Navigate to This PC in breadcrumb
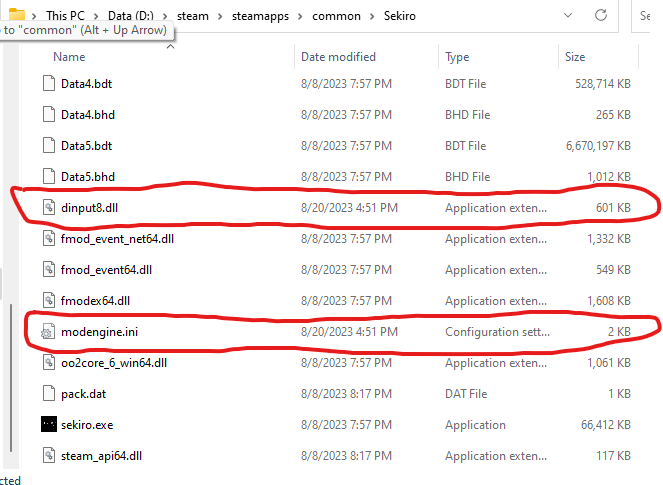 click(66, 16)
